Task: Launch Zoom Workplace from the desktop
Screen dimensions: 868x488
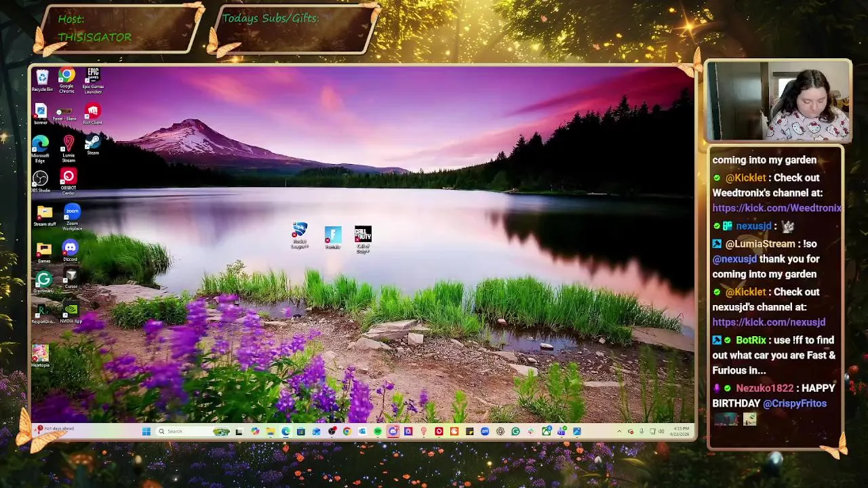Action: point(72,218)
